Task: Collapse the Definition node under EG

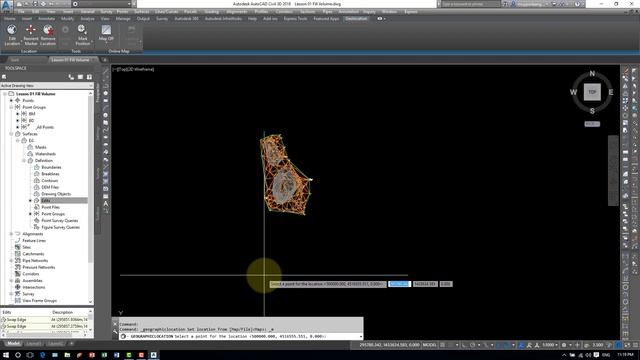Action: 24,160
